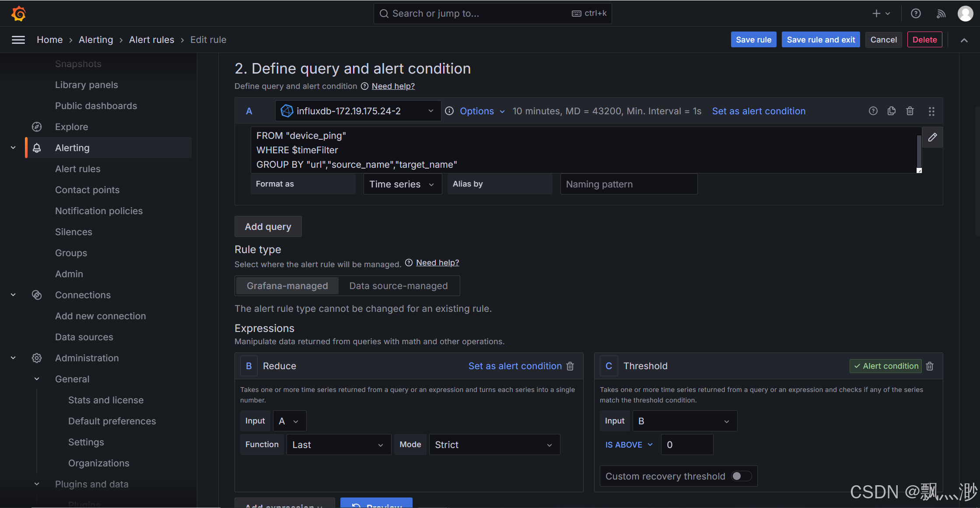Click the Naming pattern alias field
The height and width of the screenshot is (508, 980).
pos(629,184)
